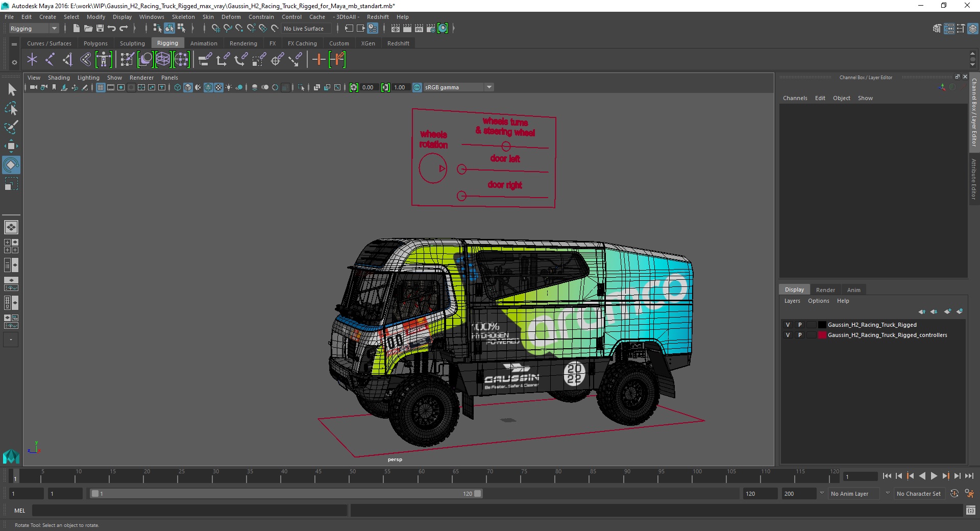Expand the shelf scroll down arrow
Screen dimensions: 980x531
pos(972,65)
